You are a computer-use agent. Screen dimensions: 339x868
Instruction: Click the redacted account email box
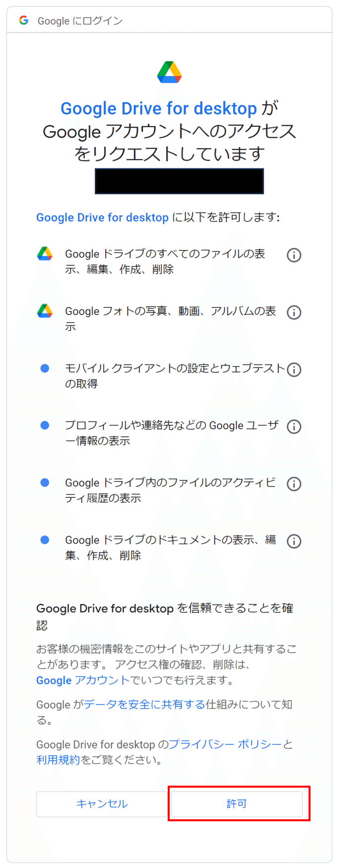coord(179,181)
